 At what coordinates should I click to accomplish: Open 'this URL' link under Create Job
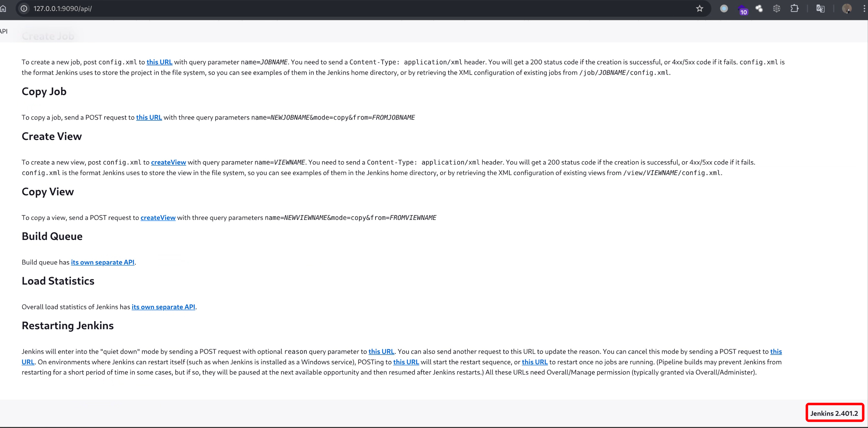[x=159, y=62]
